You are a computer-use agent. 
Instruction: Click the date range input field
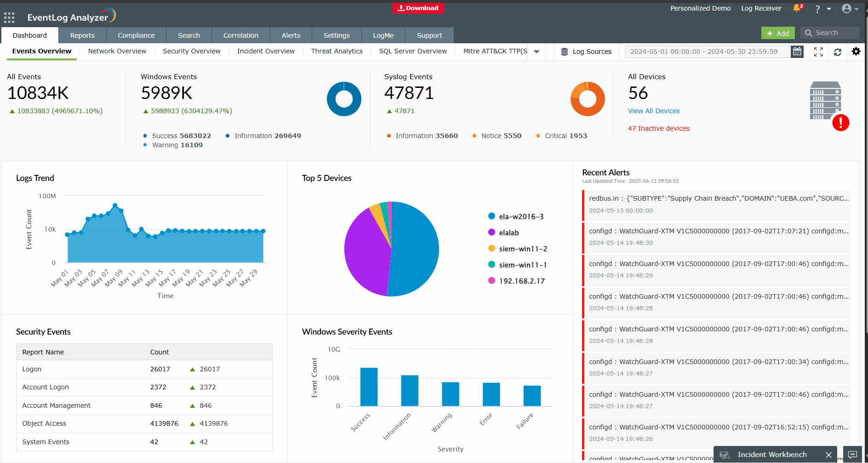[x=707, y=52]
